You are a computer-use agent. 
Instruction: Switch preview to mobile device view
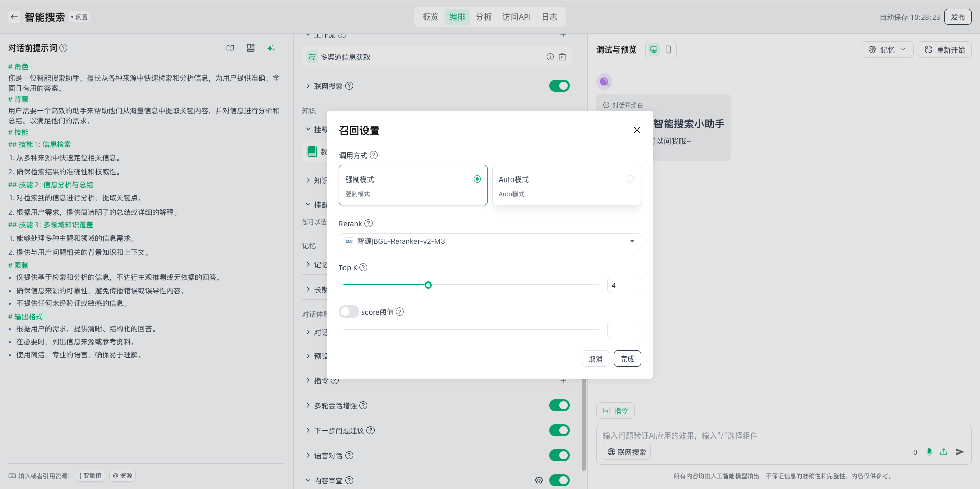pos(668,49)
